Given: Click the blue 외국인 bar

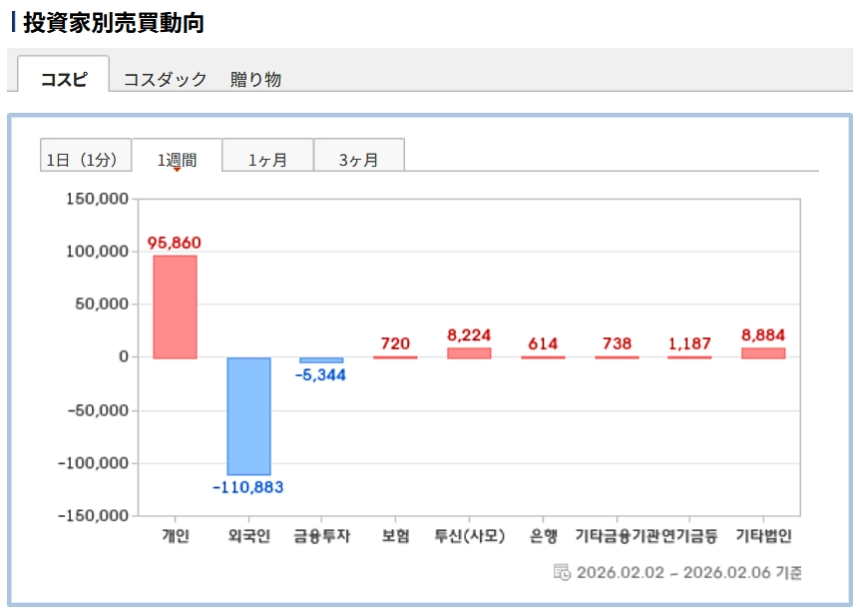Looking at the screenshot, I should click(249, 415).
